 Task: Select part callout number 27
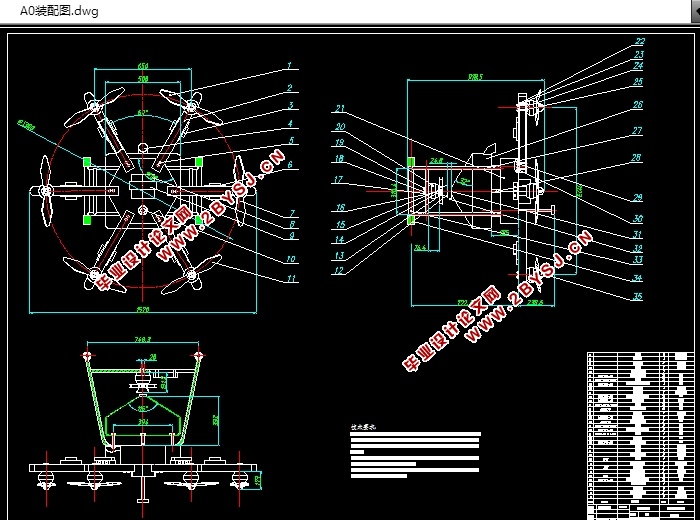point(637,130)
